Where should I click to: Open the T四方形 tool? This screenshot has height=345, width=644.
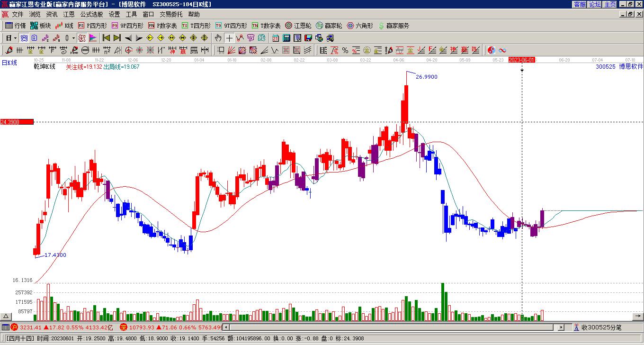[196, 26]
